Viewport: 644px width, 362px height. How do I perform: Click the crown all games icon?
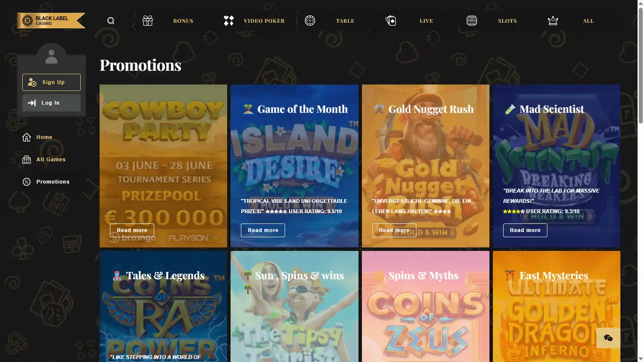tap(553, 21)
